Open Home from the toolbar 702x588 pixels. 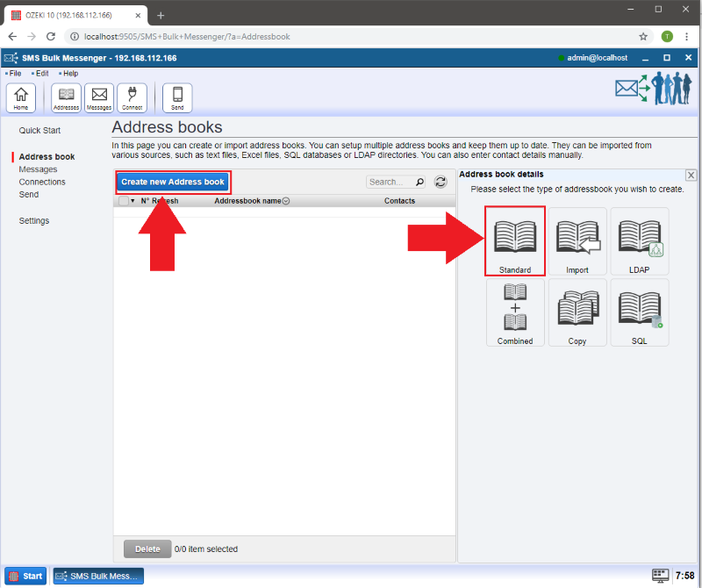tap(21, 97)
